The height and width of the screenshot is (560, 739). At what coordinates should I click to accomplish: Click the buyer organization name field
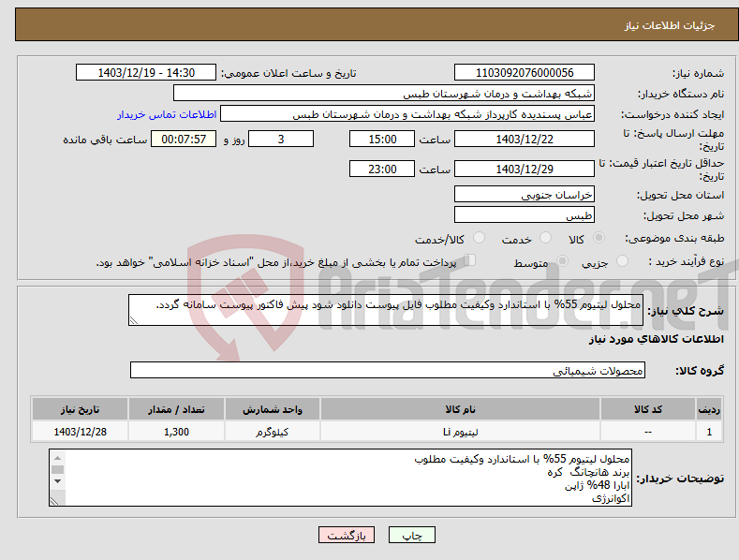(384, 94)
